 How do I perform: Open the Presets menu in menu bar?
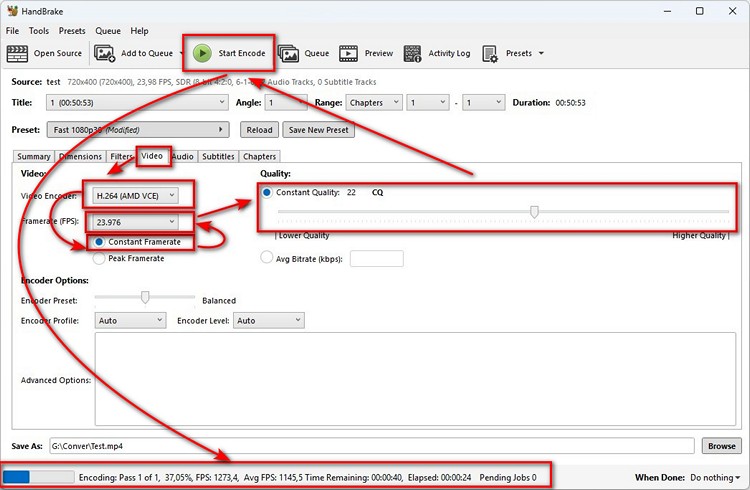pos(72,31)
